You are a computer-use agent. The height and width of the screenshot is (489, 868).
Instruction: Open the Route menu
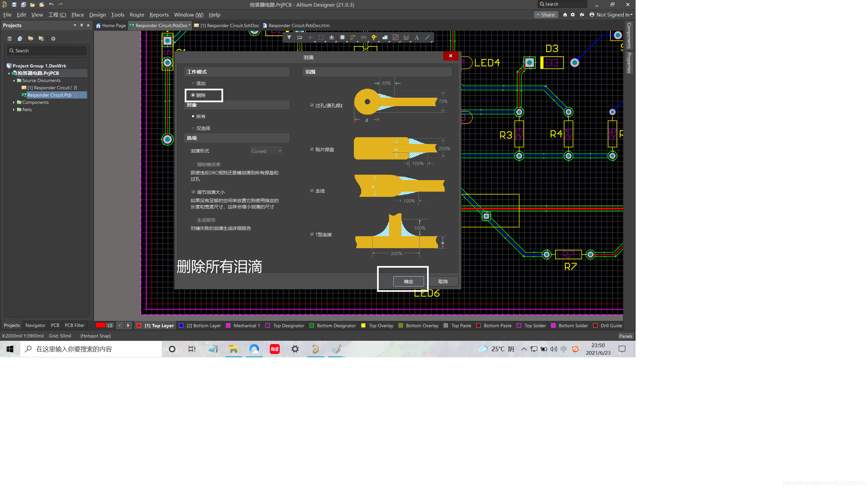(137, 15)
